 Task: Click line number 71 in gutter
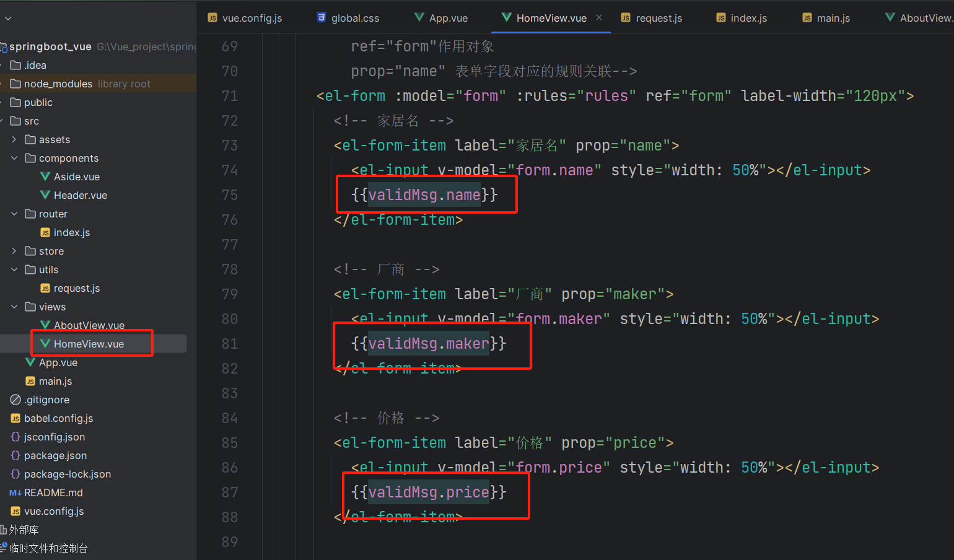coord(230,96)
